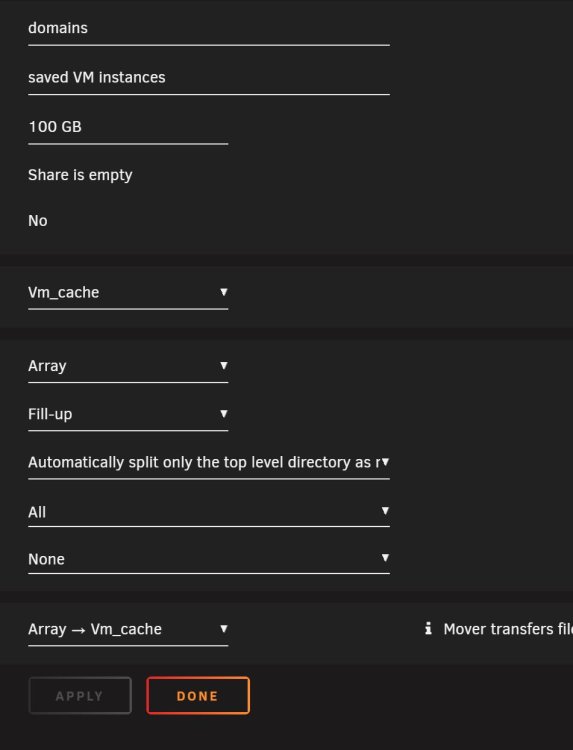Open the Array → Vm_cache mover action dropdown
573x750 pixels.
(x=128, y=629)
